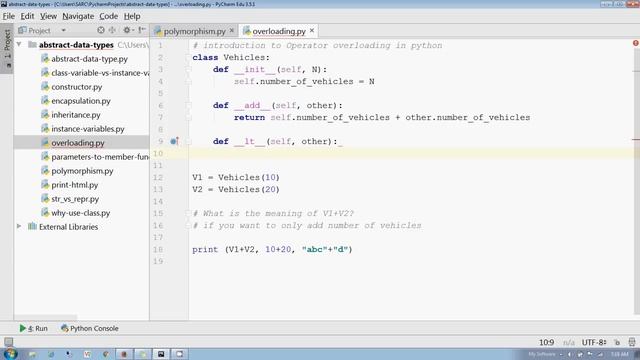Open the 4: Run tool window
This screenshot has width=640, height=360.
pyautogui.click(x=33, y=328)
